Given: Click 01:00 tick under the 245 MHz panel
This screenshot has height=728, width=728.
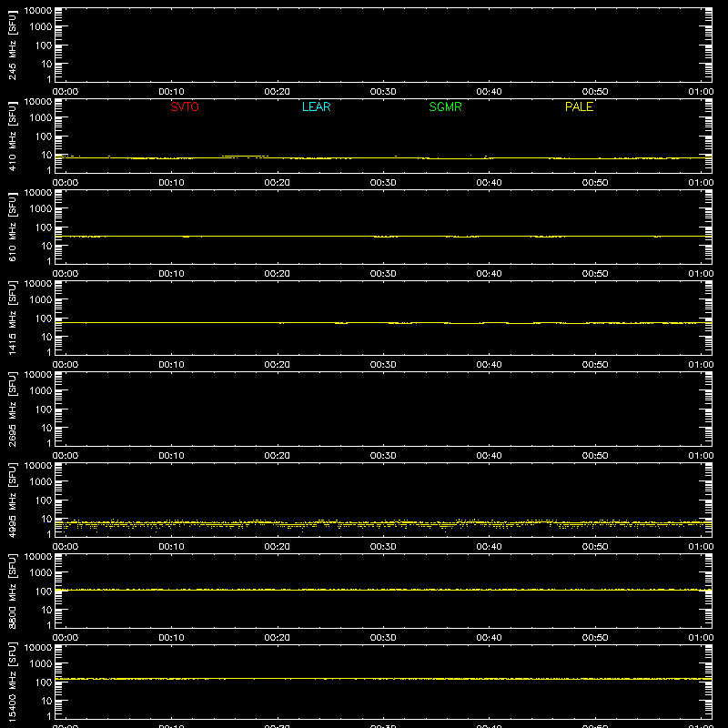Looking at the screenshot, I should tap(701, 92).
